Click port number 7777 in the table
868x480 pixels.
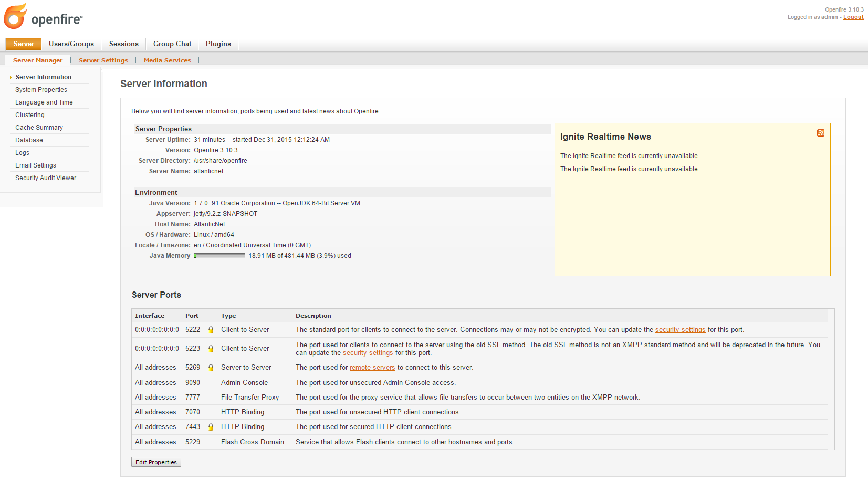193,398
